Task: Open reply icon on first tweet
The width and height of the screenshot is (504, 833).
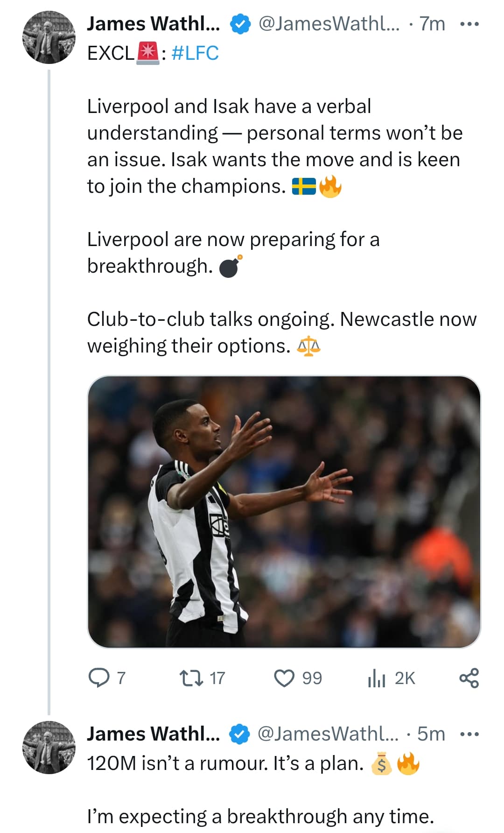Action: click(98, 678)
